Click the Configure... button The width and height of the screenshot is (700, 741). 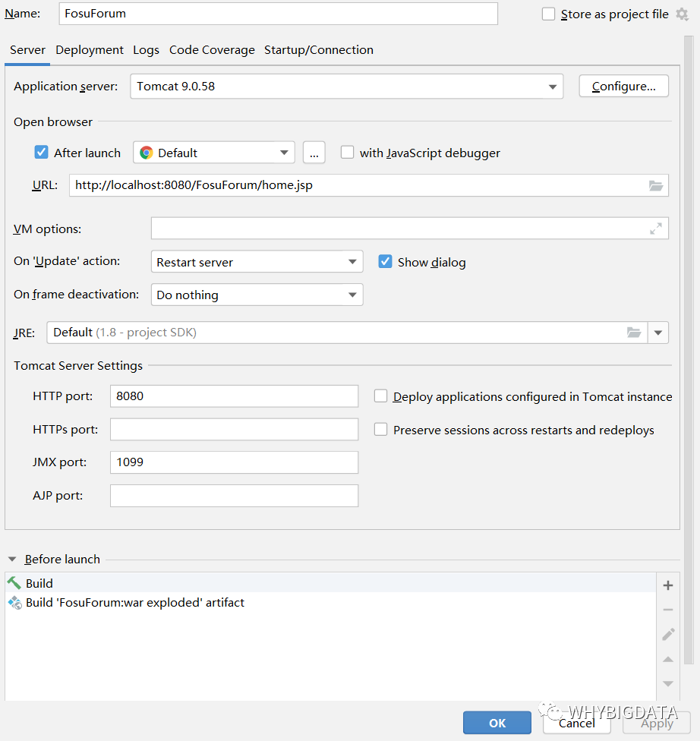pos(623,87)
